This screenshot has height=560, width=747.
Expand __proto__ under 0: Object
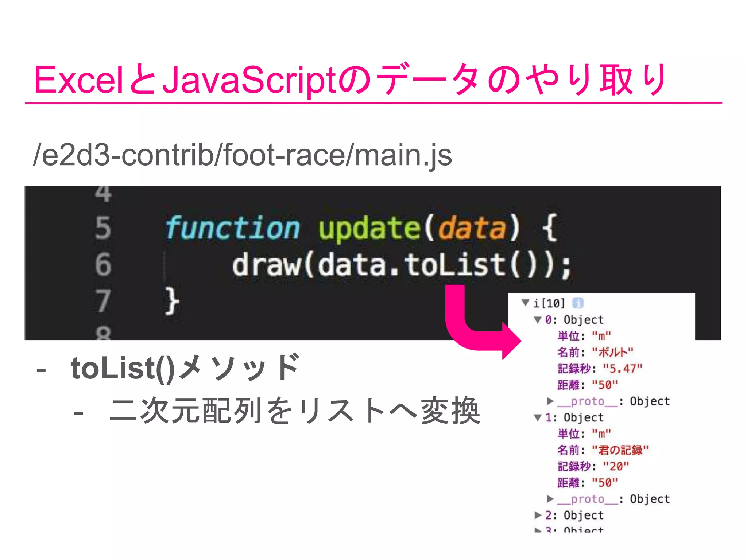[x=550, y=401]
